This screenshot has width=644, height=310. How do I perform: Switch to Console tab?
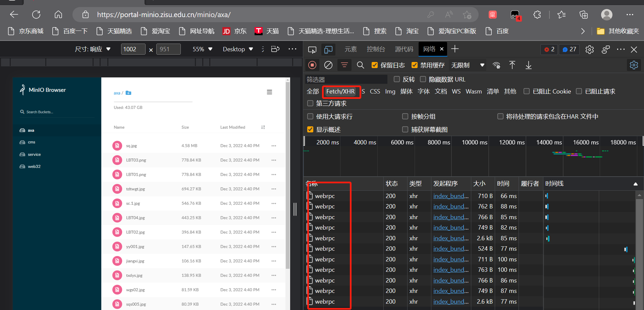coord(376,49)
